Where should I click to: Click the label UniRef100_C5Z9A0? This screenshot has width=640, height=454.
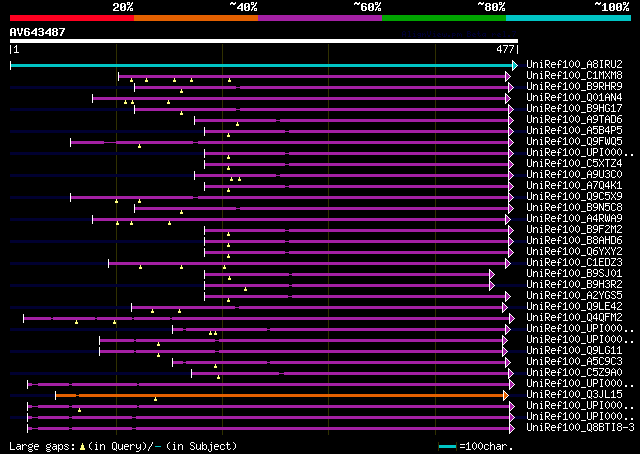(x=574, y=373)
